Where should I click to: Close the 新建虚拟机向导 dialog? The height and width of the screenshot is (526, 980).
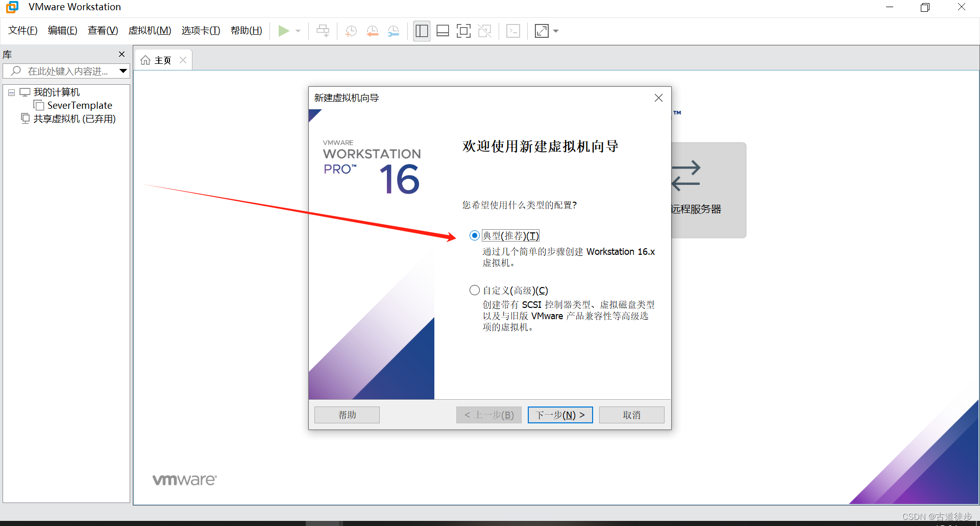pos(658,98)
